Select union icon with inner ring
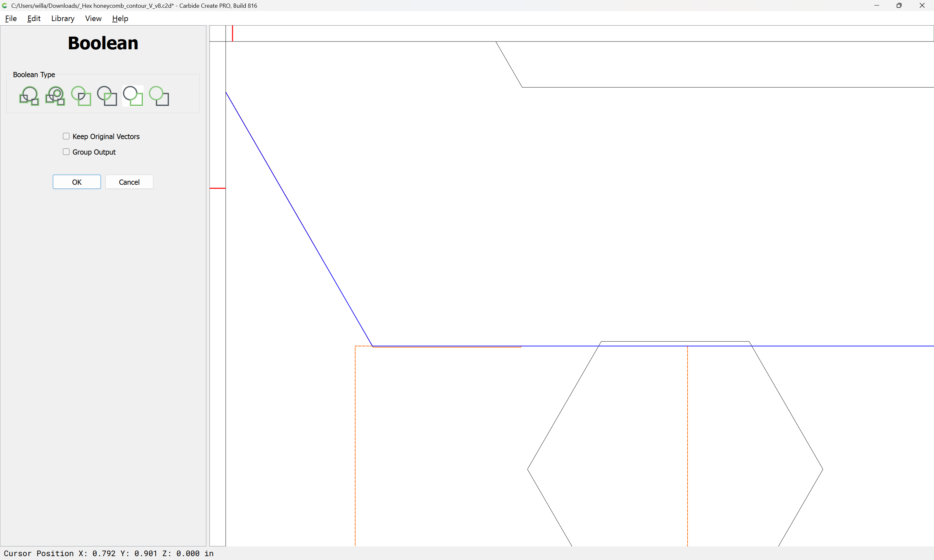Image resolution: width=934 pixels, height=560 pixels. coord(55,96)
